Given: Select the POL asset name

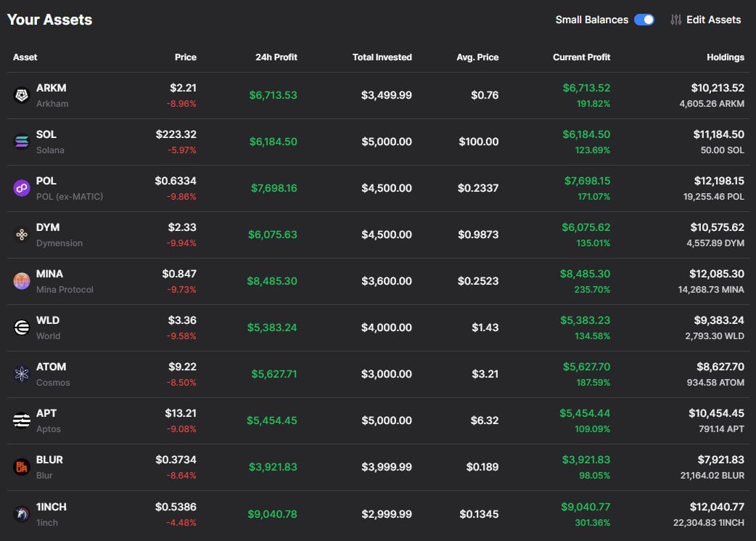Looking at the screenshot, I should point(46,181).
